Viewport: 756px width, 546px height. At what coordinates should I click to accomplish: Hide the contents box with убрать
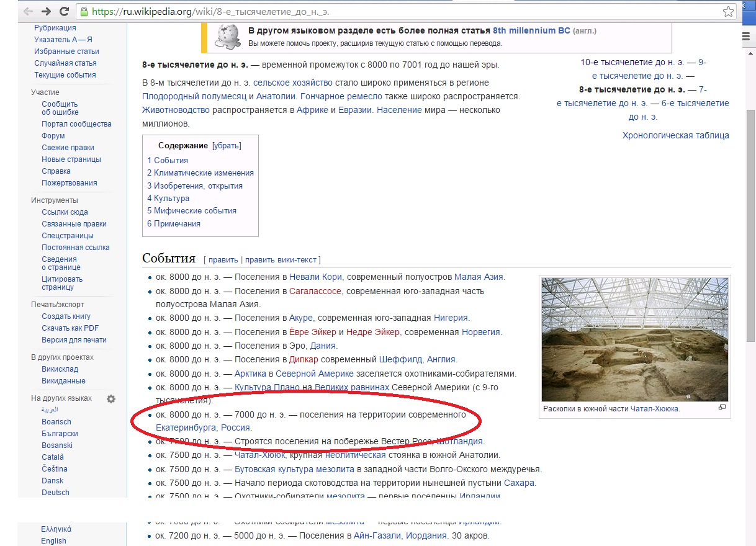(227, 146)
